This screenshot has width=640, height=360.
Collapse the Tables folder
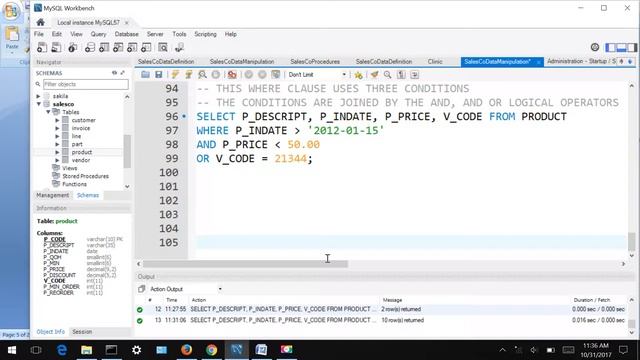click(x=48, y=112)
